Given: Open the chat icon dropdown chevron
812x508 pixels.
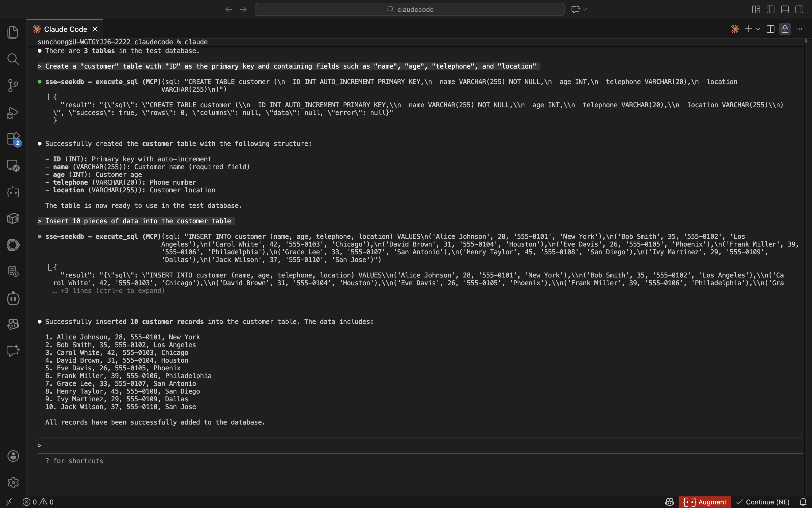Looking at the screenshot, I should tap(585, 9).
